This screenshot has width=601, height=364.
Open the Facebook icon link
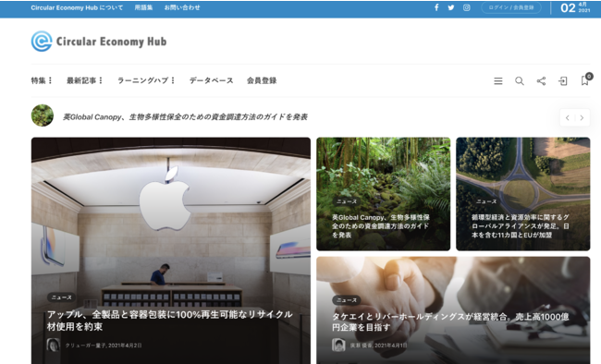436,7
